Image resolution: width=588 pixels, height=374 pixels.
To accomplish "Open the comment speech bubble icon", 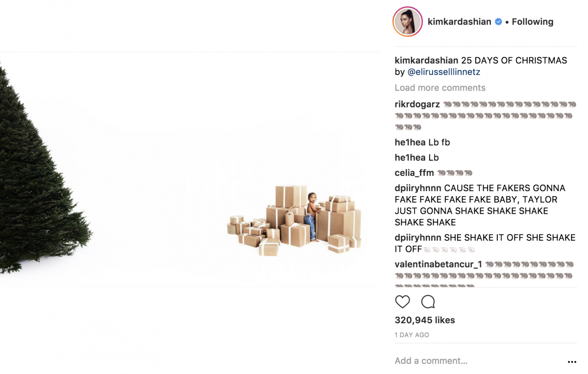I will [x=428, y=301].
